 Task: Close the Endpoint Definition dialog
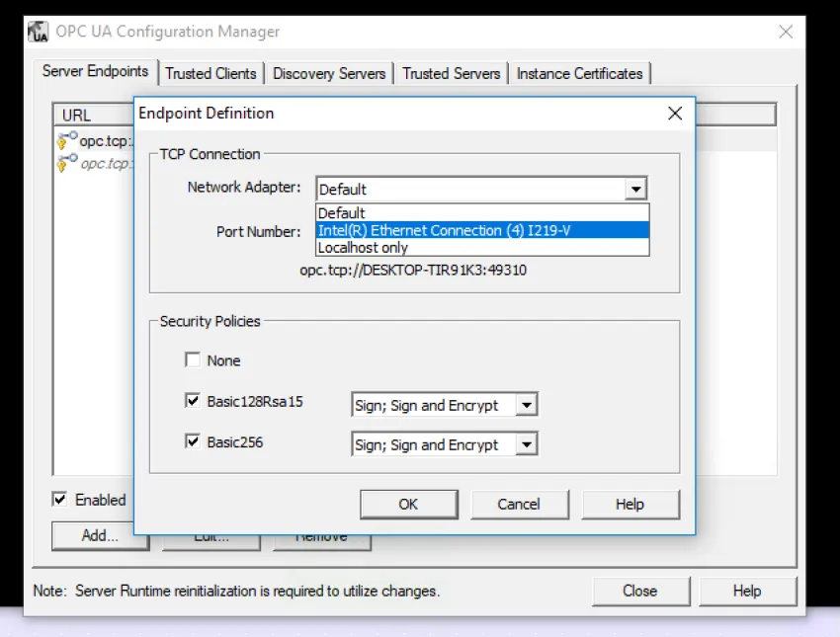(675, 113)
